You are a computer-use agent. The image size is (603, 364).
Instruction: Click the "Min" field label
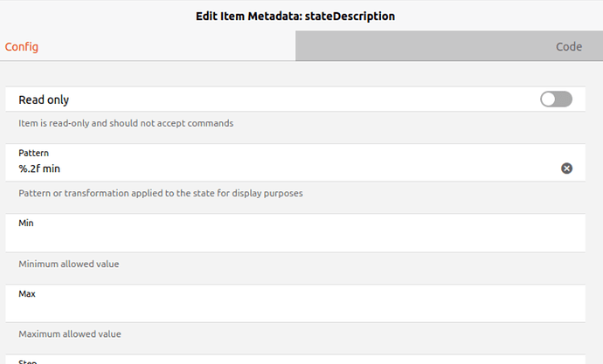click(x=26, y=223)
